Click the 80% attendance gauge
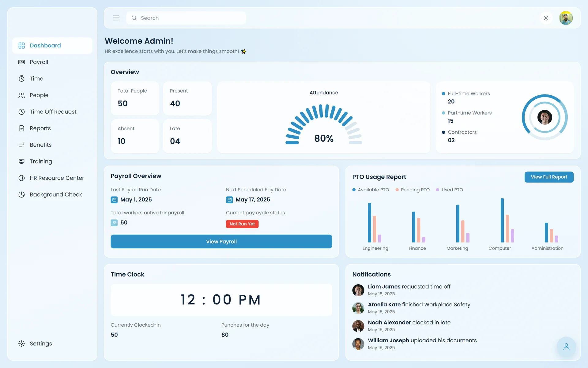 [324, 124]
